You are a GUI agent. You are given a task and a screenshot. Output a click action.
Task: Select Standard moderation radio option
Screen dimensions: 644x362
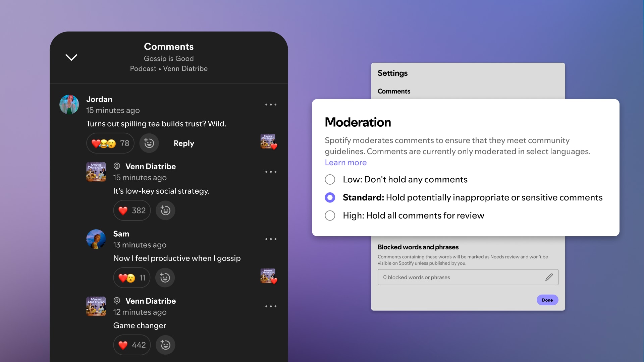[x=330, y=197]
